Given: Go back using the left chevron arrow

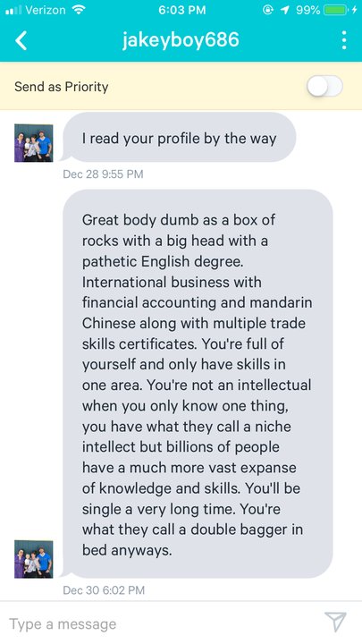Looking at the screenshot, I should pyautogui.click(x=21, y=40).
